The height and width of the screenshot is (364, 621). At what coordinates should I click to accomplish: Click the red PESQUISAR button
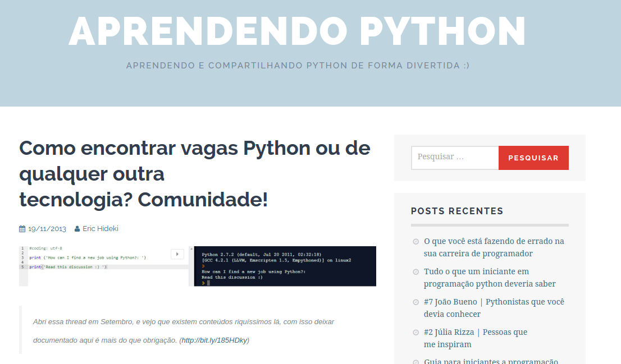click(x=533, y=158)
